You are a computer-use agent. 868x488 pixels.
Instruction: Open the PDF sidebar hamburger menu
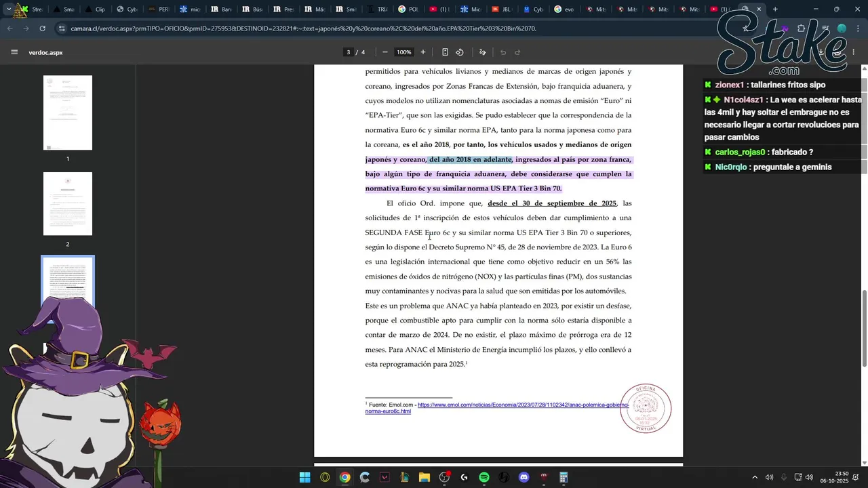[x=14, y=52]
